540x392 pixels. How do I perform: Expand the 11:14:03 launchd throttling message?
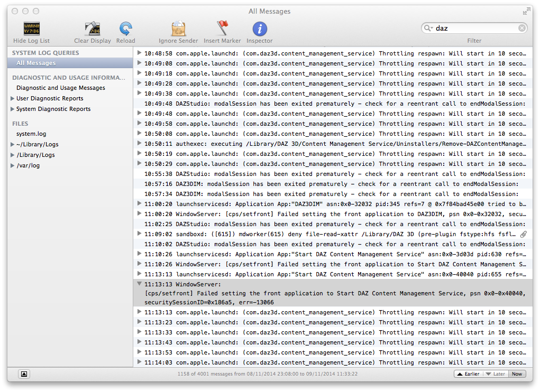point(139,362)
